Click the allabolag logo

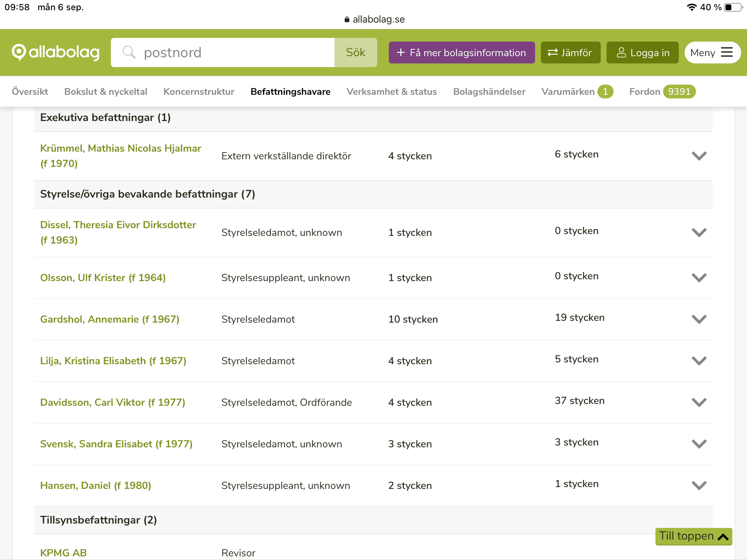tap(55, 52)
